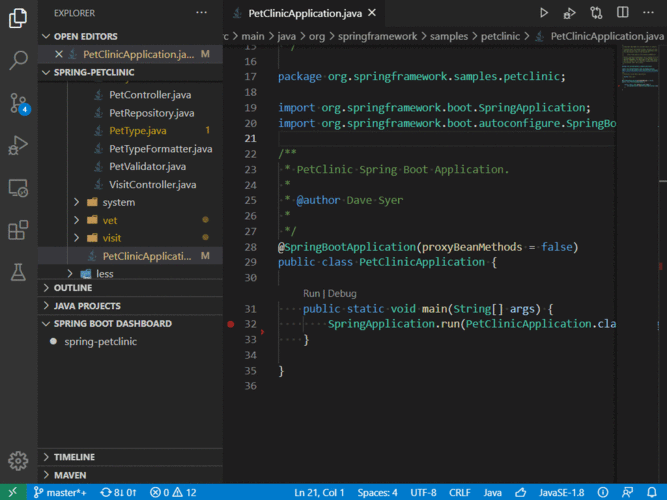Open the Testing flask icon
Image resolution: width=667 pixels, height=500 pixels.
[18, 272]
